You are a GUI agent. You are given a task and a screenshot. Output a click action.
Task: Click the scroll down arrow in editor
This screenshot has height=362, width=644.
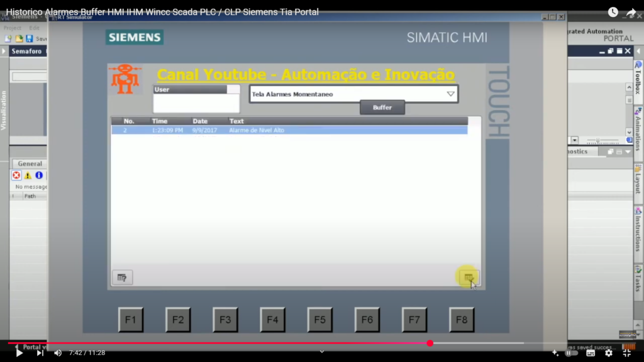629,132
